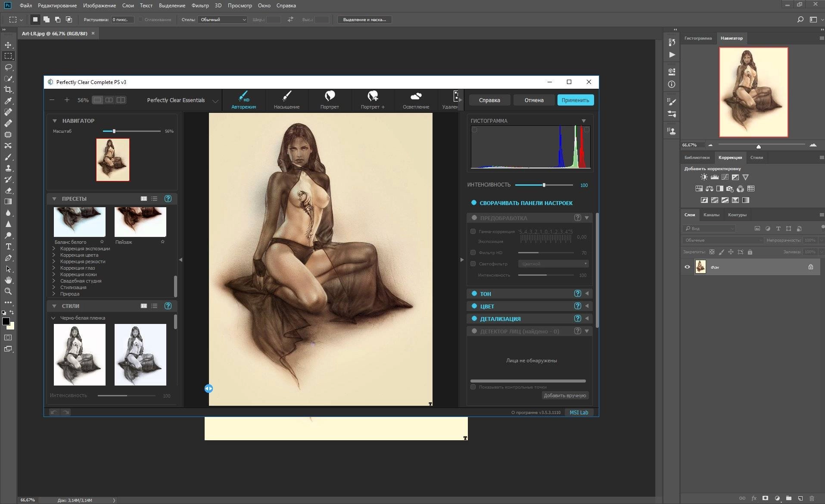Click the Отмена button
Image resolution: width=825 pixels, height=504 pixels.
click(534, 100)
